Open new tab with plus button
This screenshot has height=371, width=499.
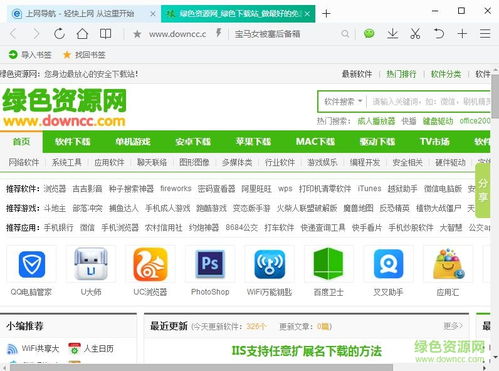326,13
